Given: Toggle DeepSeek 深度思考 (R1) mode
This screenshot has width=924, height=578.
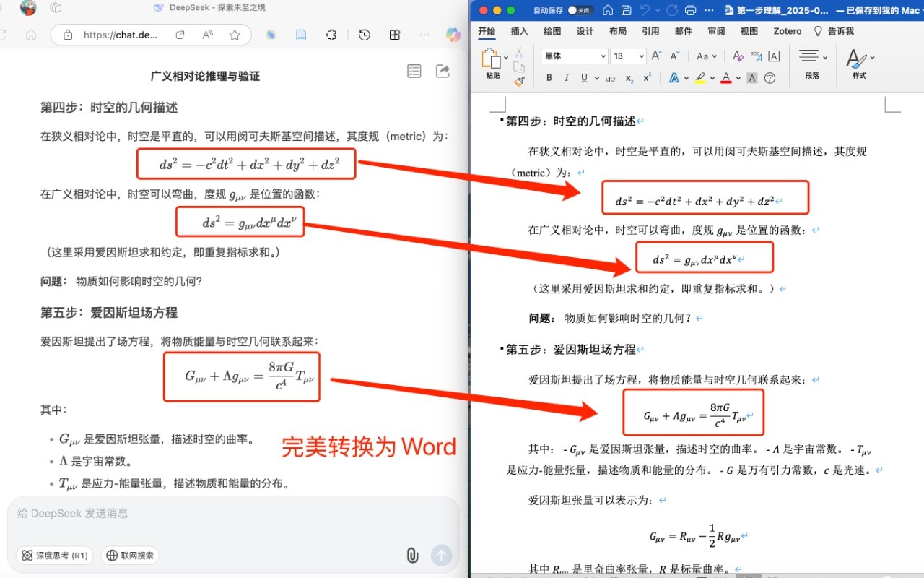Looking at the screenshot, I should [55, 556].
